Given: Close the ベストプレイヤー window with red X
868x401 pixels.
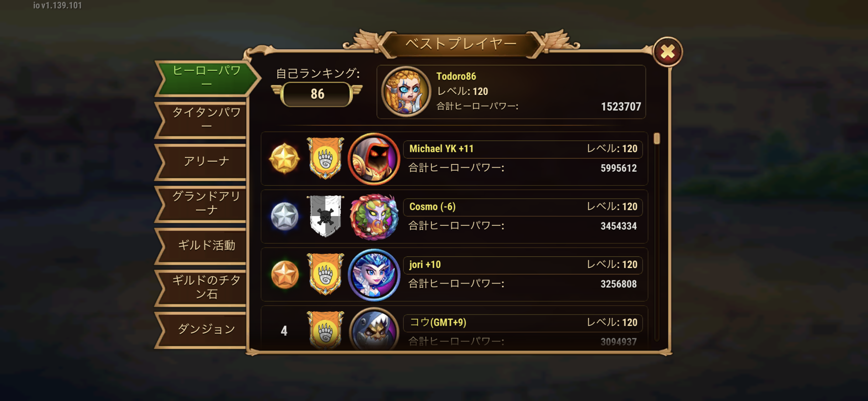Looking at the screenshot, I should (x=667, y=52).
